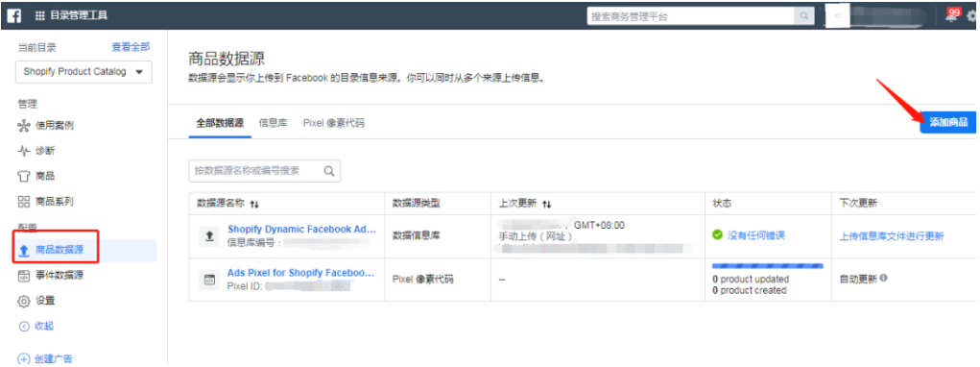The image size is (980, 367).
Task: Collapse sidebar with 收起
Action: 36,326
